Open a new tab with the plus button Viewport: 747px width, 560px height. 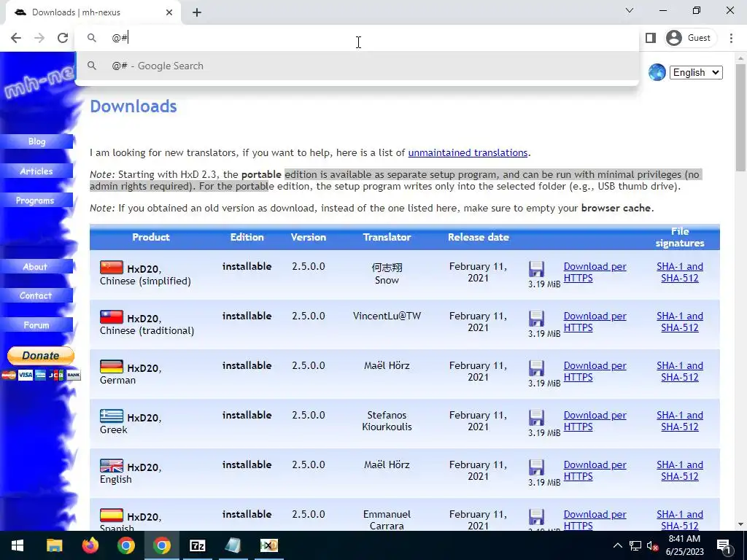pyautogui.click(x=197, y=12)
